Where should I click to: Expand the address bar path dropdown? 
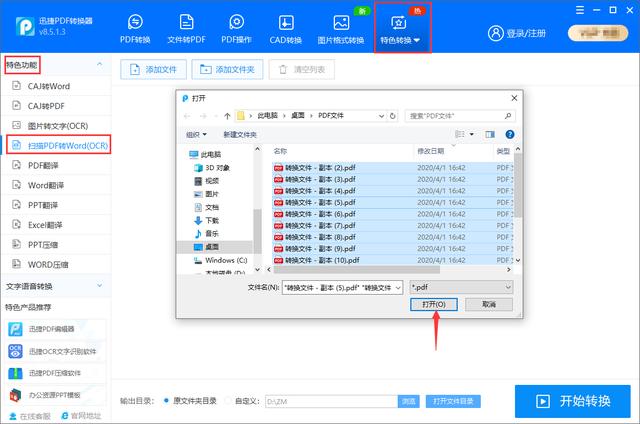pos(381,116)
